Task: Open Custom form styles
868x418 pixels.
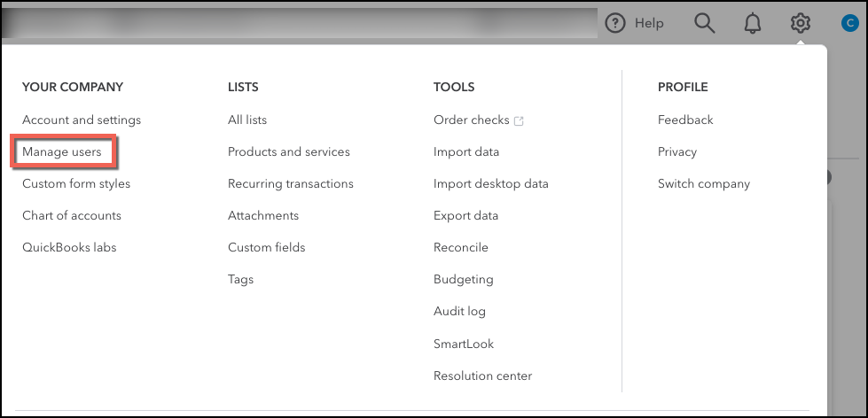Action: click(x=76, y=183)
